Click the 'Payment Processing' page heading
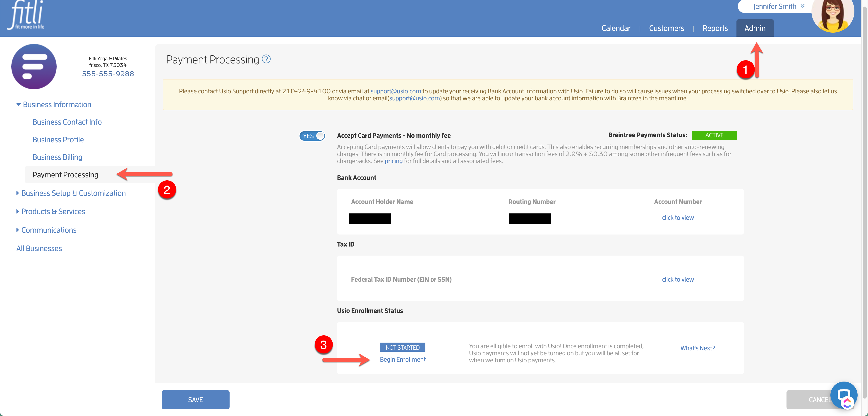The image size is (868, 416). click(x=213, y=60)
